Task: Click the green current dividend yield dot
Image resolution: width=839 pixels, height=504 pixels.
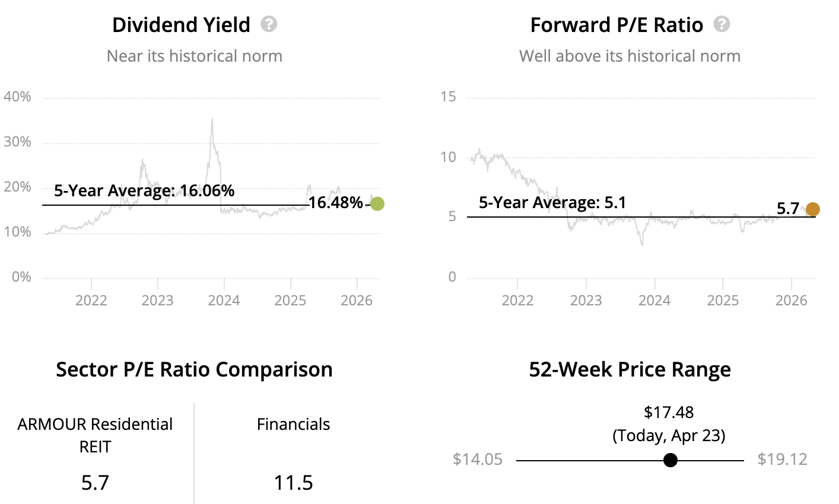Action: coord(377,204)
